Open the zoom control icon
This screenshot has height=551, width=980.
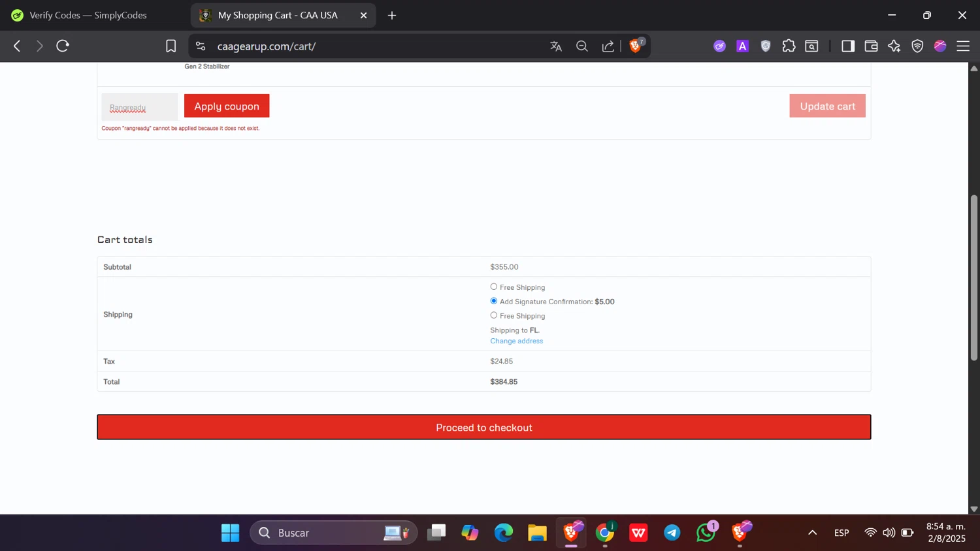(x=582, y=46)
